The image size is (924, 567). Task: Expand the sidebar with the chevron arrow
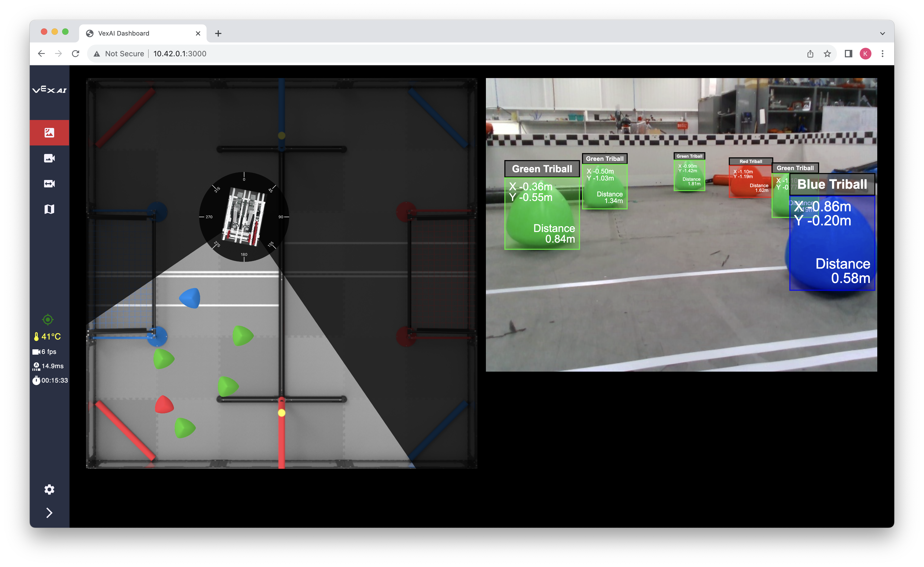[x=49, y=513]
